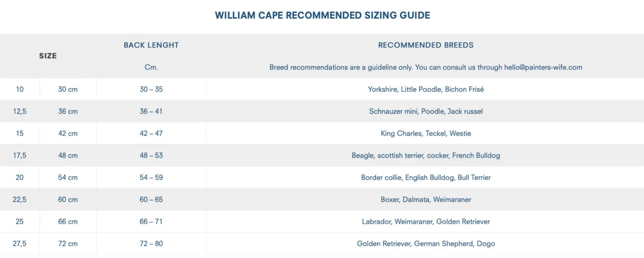Click Beagle, scottish terrier, cocker, French Bulldog

point(426,156)
